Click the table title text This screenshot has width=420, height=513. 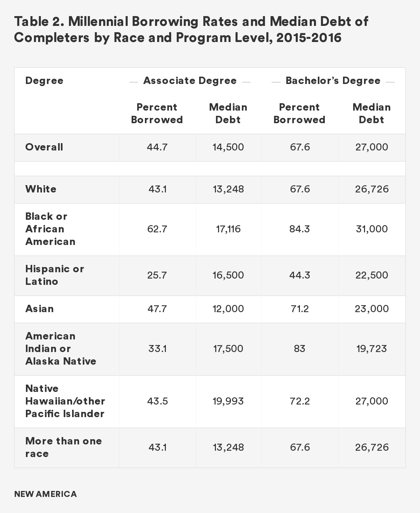[191, 29]
